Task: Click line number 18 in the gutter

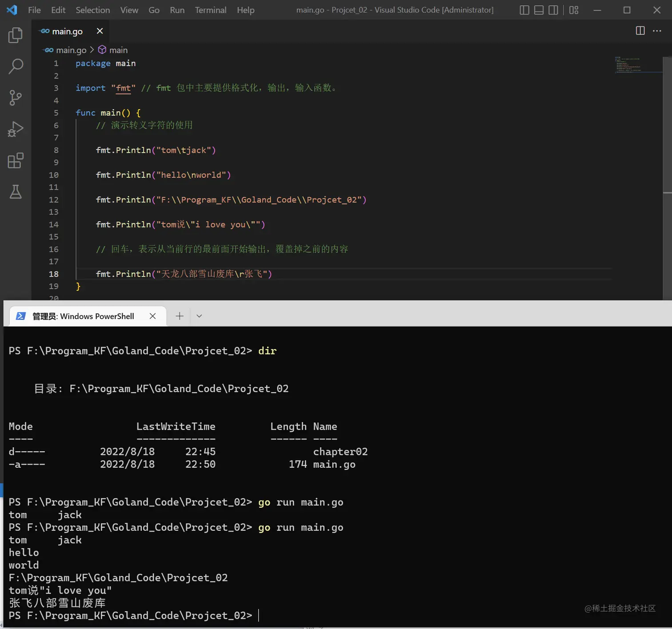Action: click(54, 274)
